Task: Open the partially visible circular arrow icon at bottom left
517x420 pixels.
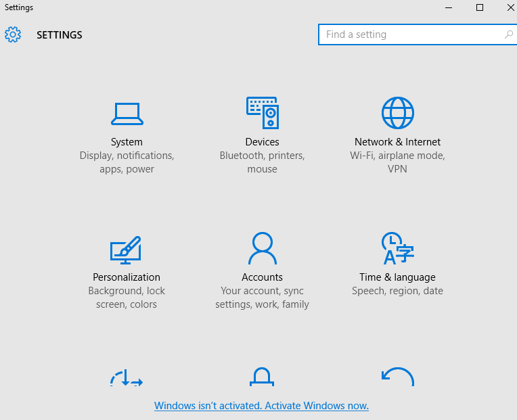Action: click(x=127, y=377)
